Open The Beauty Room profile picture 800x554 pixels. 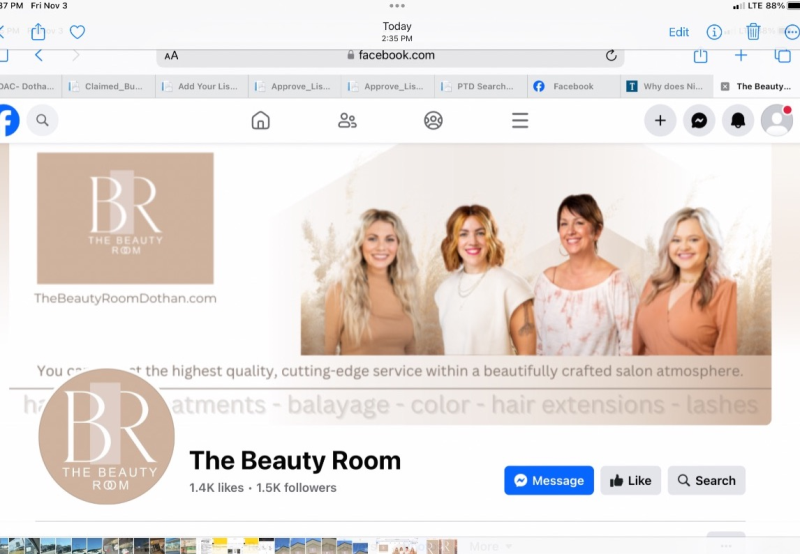coord(107,437)
